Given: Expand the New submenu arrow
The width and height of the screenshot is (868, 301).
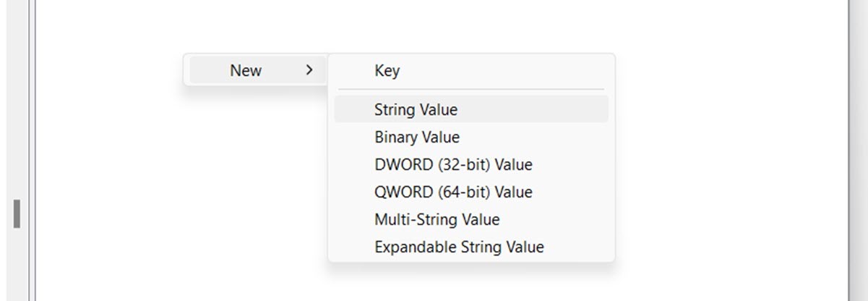Looking at the screenshot, I should point(309,70).
